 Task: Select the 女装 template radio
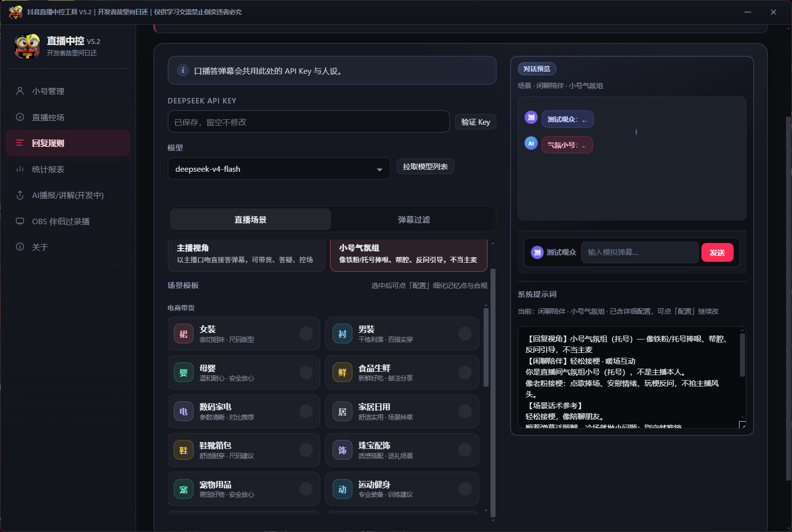(306, 334)
